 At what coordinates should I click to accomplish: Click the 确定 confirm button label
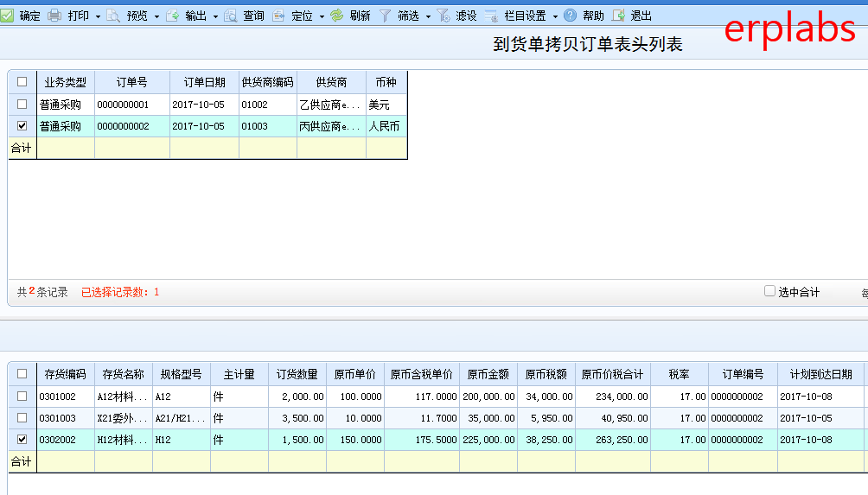[30, 16]
